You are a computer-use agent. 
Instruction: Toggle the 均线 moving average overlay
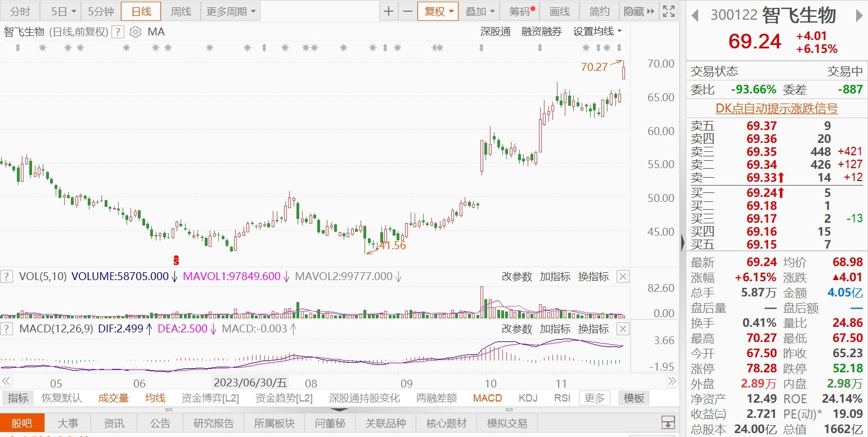[x=155, y=398]
